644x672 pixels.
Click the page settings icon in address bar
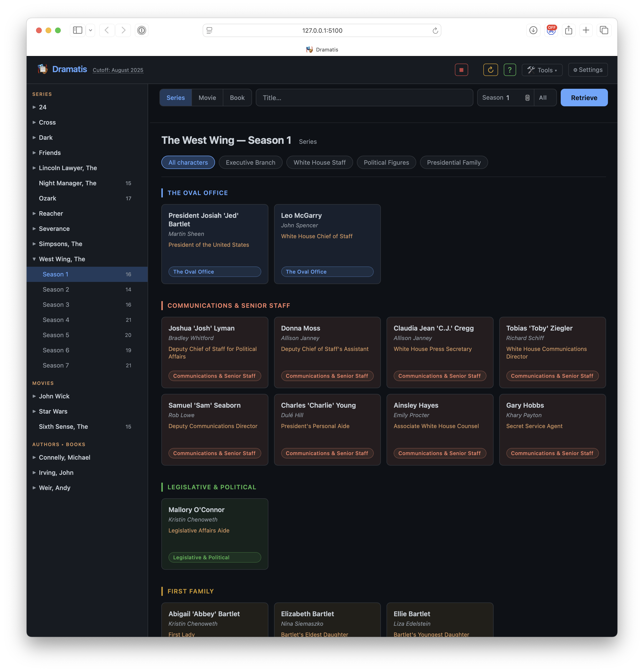pos(209,31)
